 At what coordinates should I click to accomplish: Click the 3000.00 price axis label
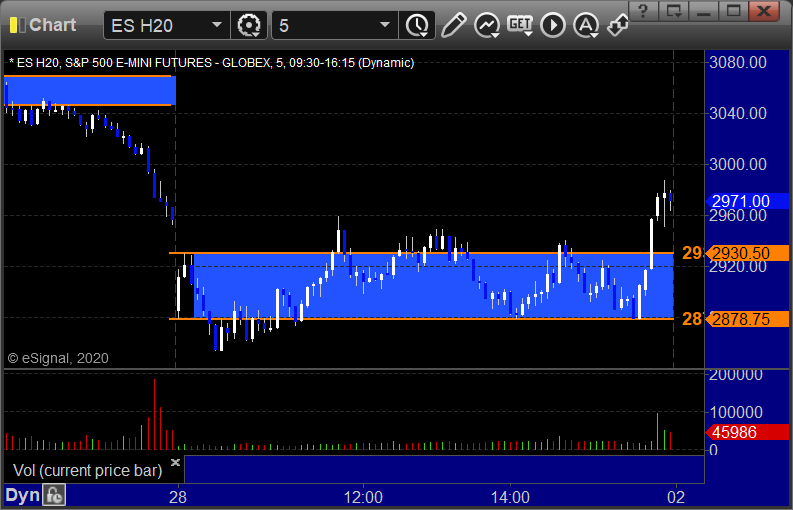click(738, 164)
